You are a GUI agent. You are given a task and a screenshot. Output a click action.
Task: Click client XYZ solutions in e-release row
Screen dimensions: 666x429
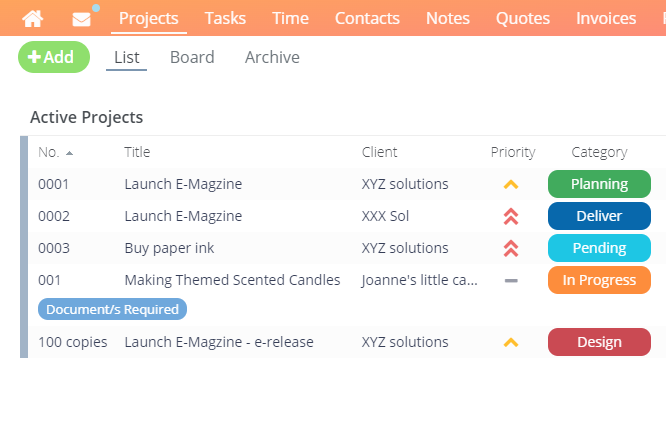pos(405,342)
